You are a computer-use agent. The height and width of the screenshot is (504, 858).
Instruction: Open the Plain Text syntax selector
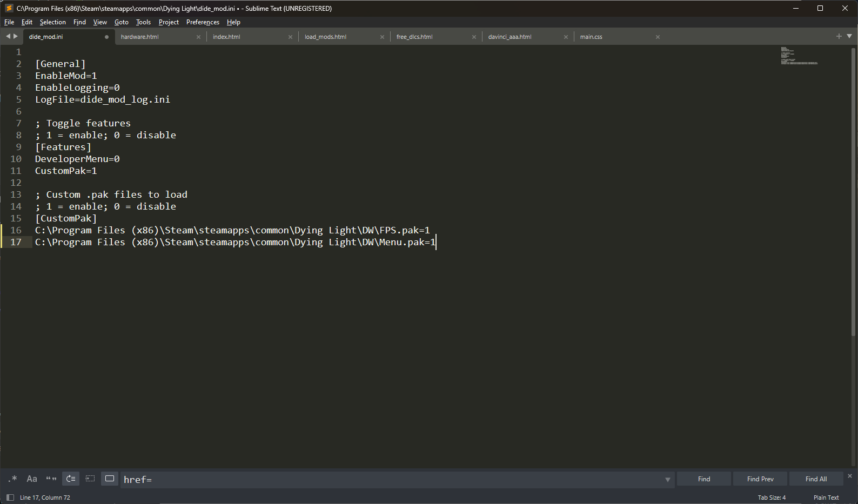click(826, 498)
